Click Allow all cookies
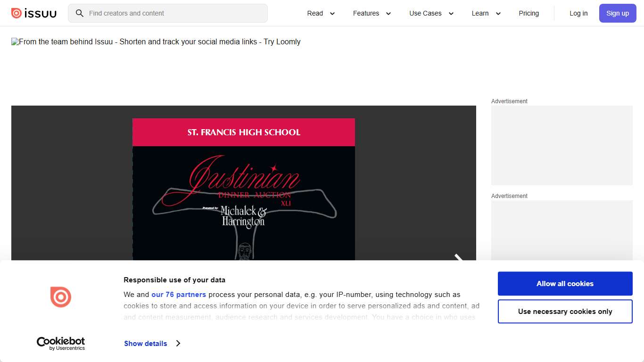Screen dimensions: 644x362 [565, 283]
